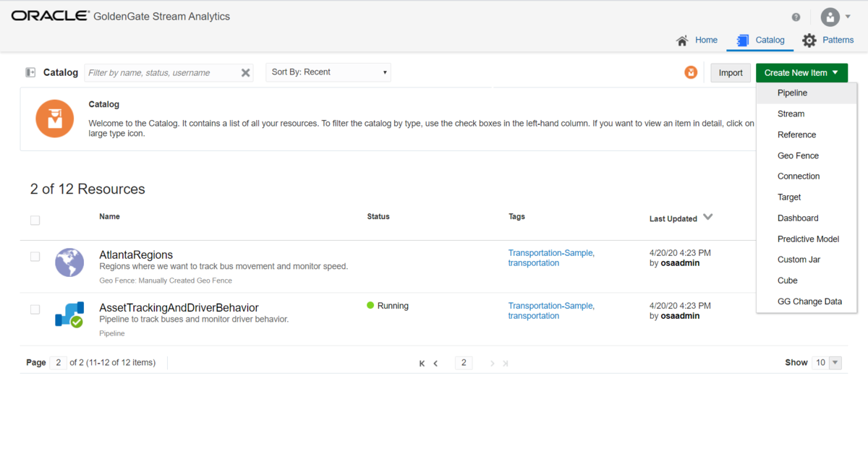868x454 pixels.
Task: Click the Tags column header
Action: 516,216
